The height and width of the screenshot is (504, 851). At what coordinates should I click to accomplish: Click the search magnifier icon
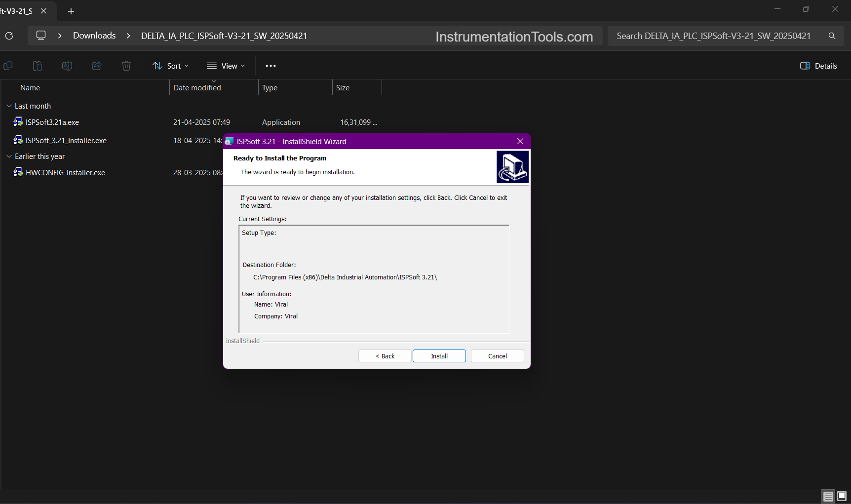tap(832, 36)
